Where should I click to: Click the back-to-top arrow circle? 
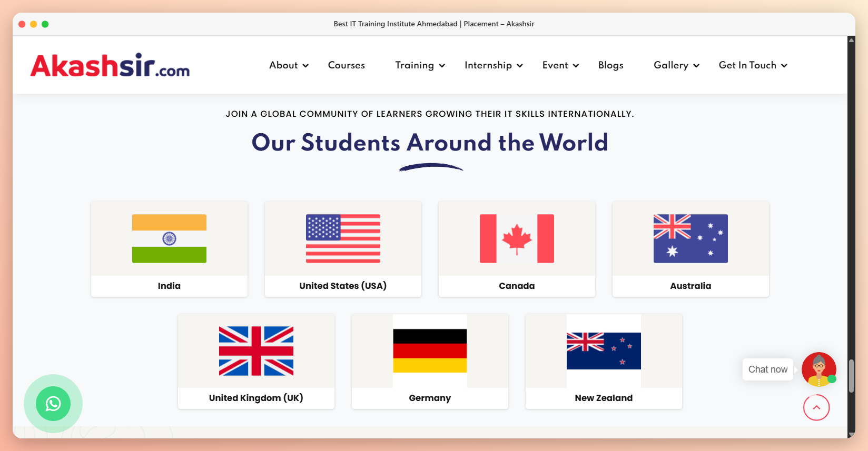coord(816,407)
